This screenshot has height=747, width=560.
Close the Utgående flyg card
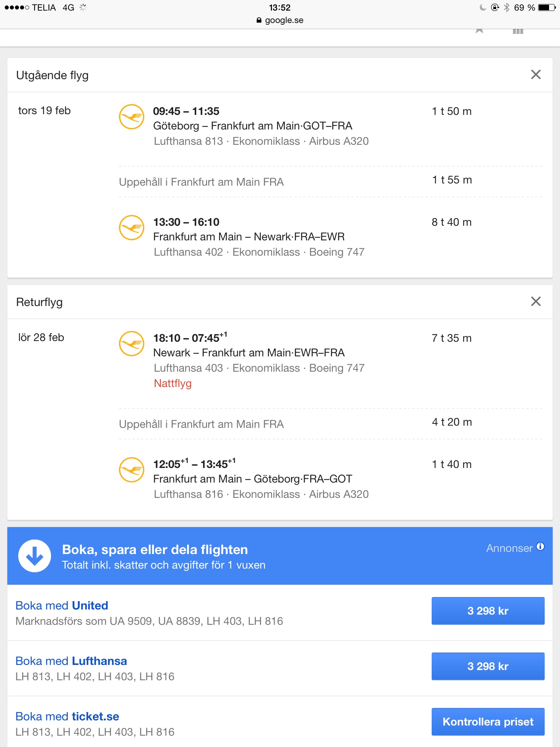[536, 75]
